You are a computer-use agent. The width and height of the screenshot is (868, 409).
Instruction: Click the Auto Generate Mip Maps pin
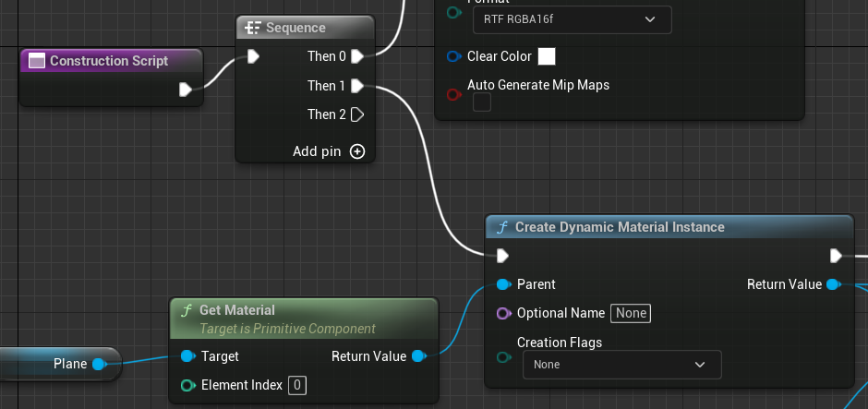453,94
